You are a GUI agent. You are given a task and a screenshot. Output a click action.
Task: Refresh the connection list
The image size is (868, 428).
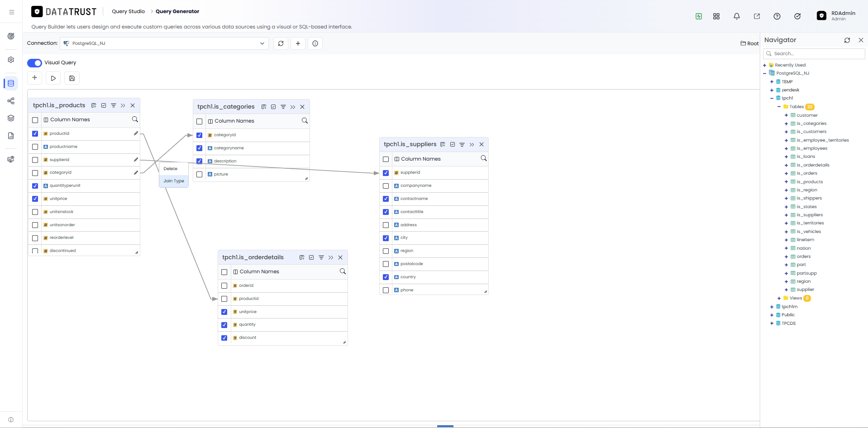coord(281,43)
